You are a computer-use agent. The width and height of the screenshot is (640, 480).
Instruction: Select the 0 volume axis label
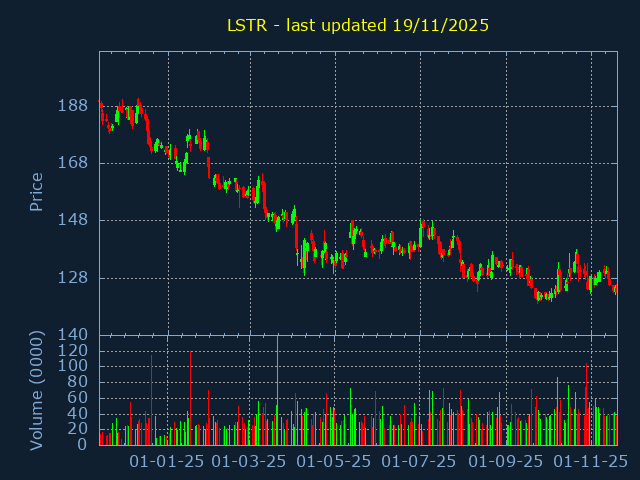[82, 444]
